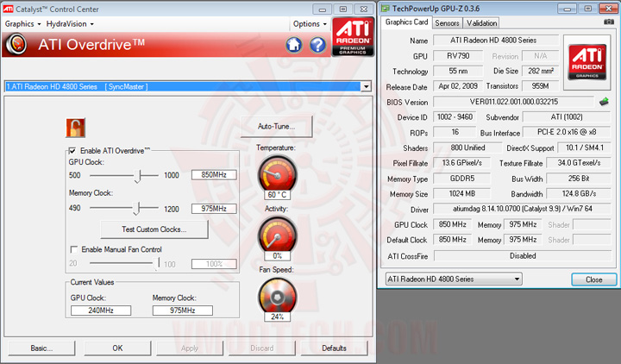Click the GPU-Z screenshot camera icon
The image size is (621, 364).
point(609,22)
